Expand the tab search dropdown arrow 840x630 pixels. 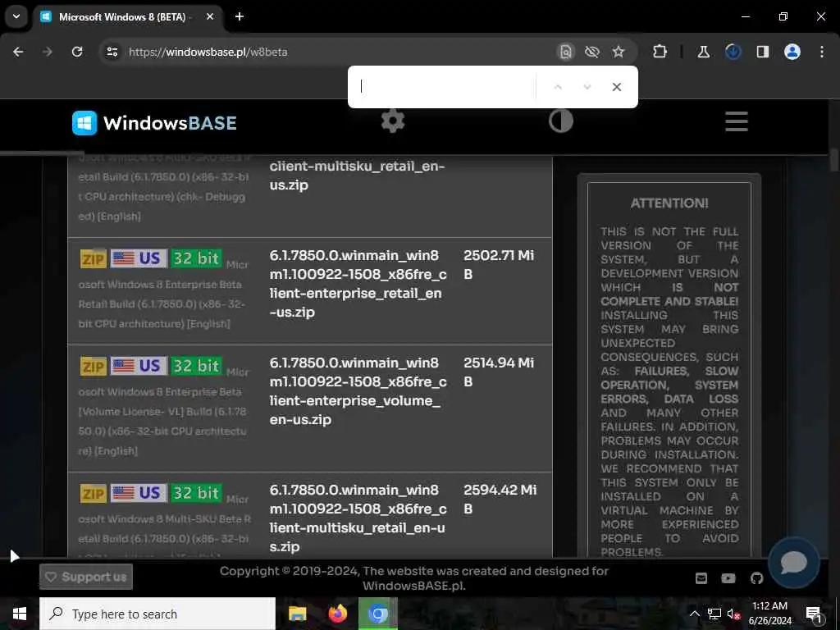tap(16, 16)
